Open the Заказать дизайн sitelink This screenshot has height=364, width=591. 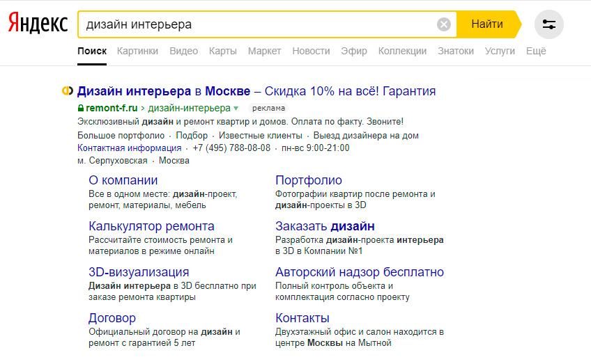[325, 226]
